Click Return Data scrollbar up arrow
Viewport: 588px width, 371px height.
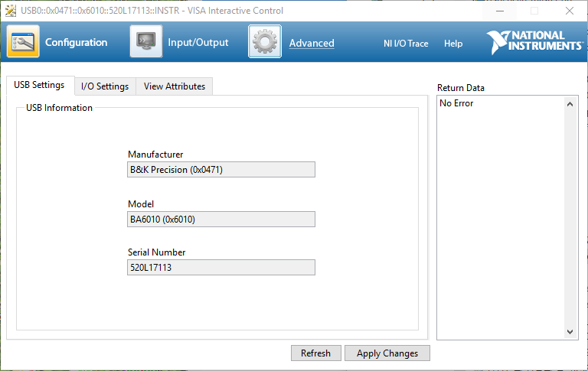[570, 103]
